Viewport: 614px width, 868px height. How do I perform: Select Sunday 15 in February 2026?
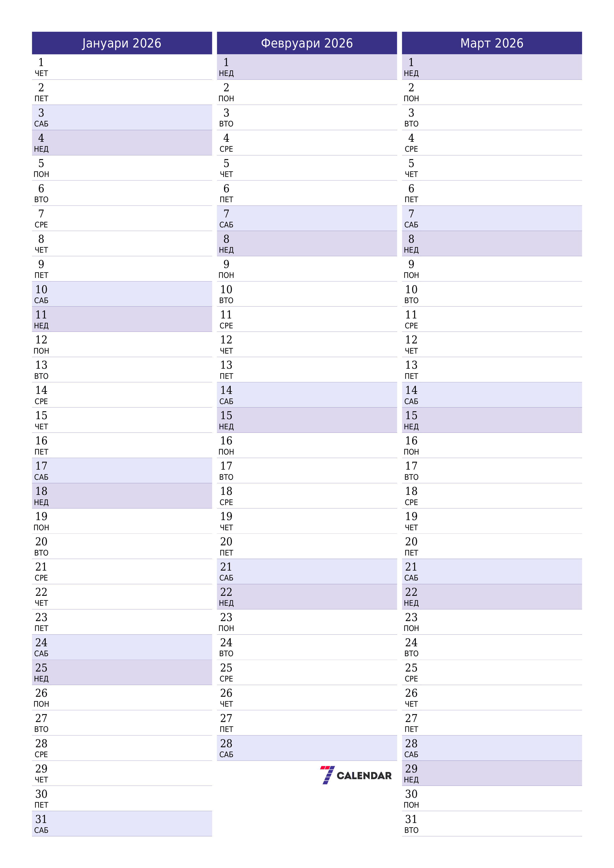coord(307,418)
